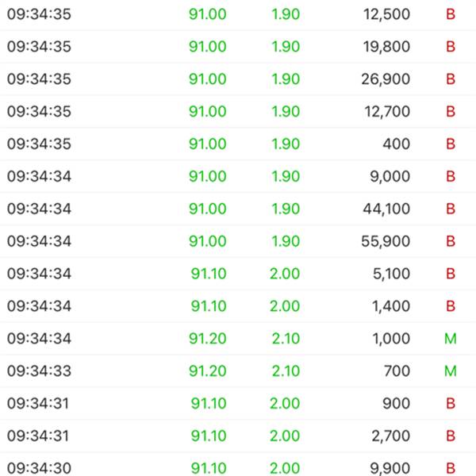The image size is (476, 476).
Task: Select the trade row with volume 12,500
Action: pyautogui.click(x=238, y=14)
